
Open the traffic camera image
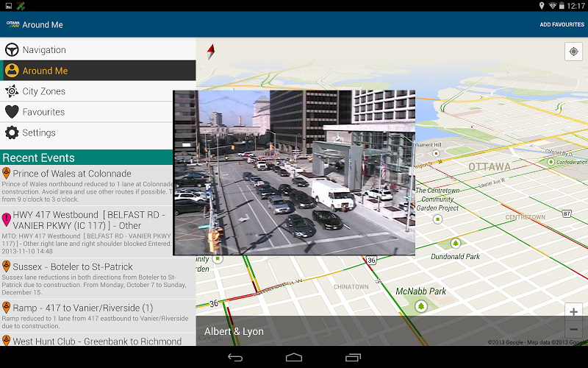pyautogui.click(x=295, y=173)
